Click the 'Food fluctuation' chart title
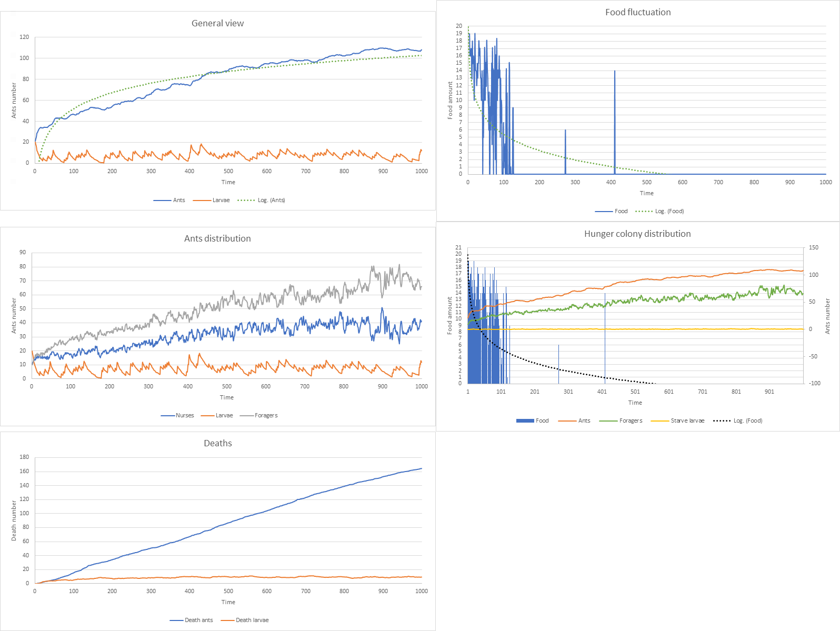Viewport: 840px width, 631px height. click(638, 12)
